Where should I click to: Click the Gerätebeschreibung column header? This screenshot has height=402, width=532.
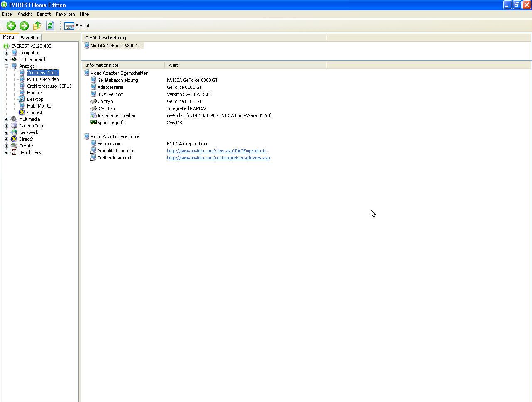[204, 38]
